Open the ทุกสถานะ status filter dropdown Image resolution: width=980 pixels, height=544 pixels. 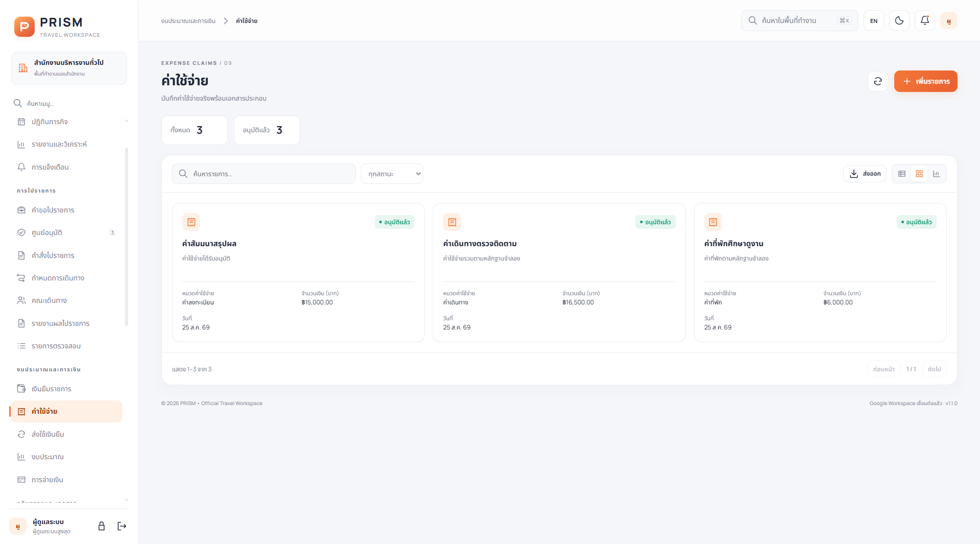point(392,174)
